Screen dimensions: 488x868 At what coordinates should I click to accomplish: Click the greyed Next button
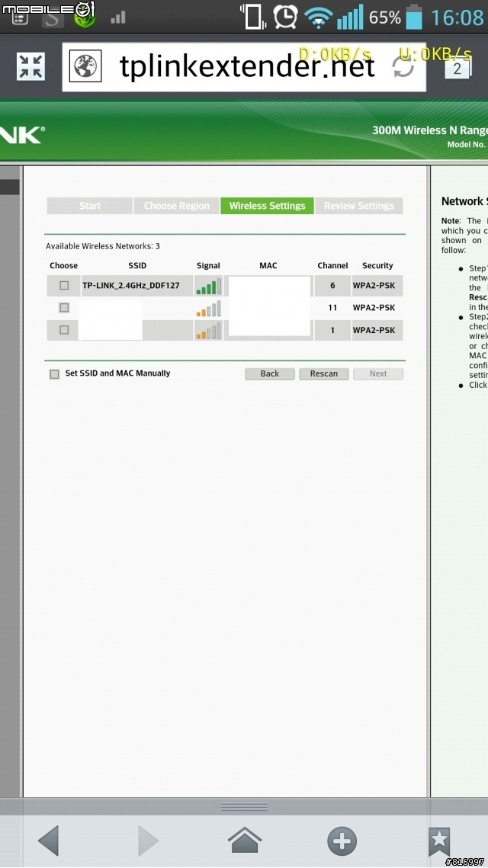(378, 373)
